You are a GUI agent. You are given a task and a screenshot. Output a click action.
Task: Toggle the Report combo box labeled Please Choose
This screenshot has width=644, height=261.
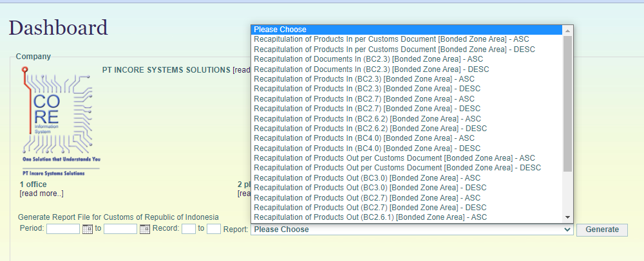pos(412,230)
